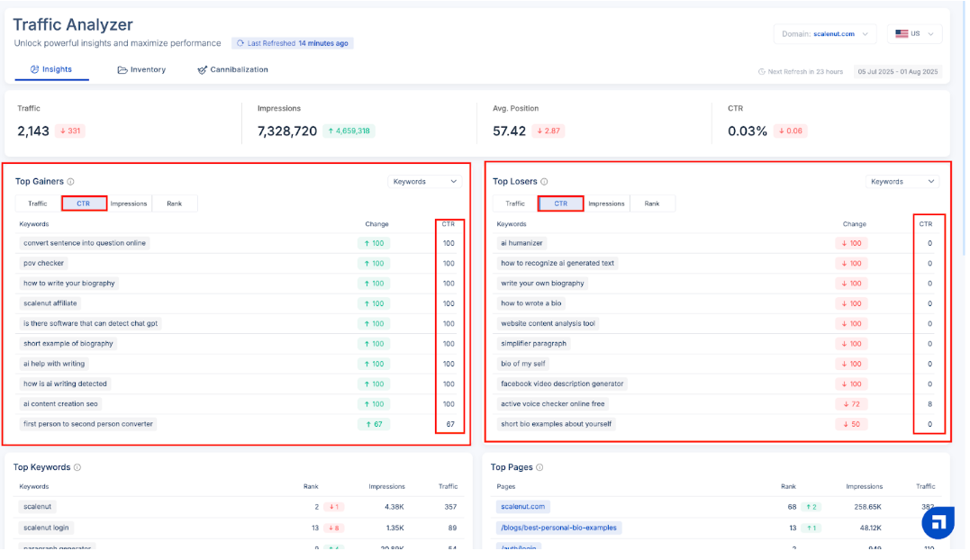The image size is (970, 560).
Task: Click the info icon next to Top Pages
Action: tap(539, 467)
